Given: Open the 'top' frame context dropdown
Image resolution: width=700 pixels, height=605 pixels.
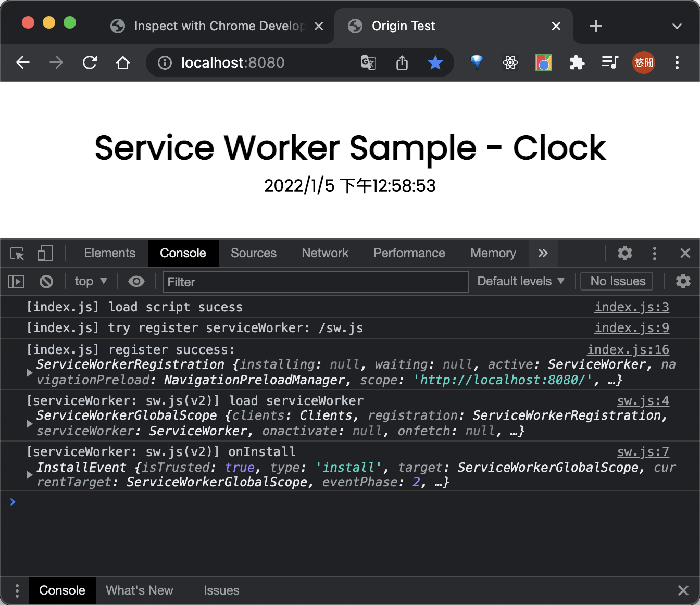Looking at the screenshot, I should 91,281.
